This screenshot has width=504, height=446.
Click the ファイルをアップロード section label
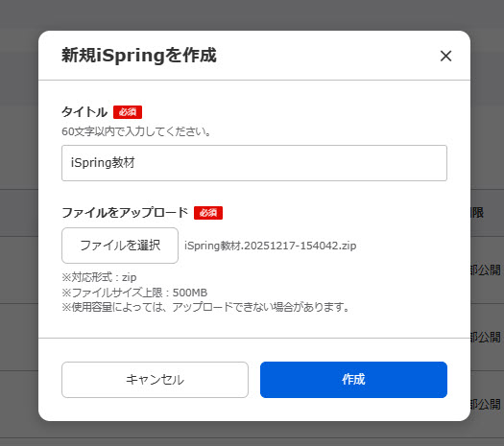[125, 213]
